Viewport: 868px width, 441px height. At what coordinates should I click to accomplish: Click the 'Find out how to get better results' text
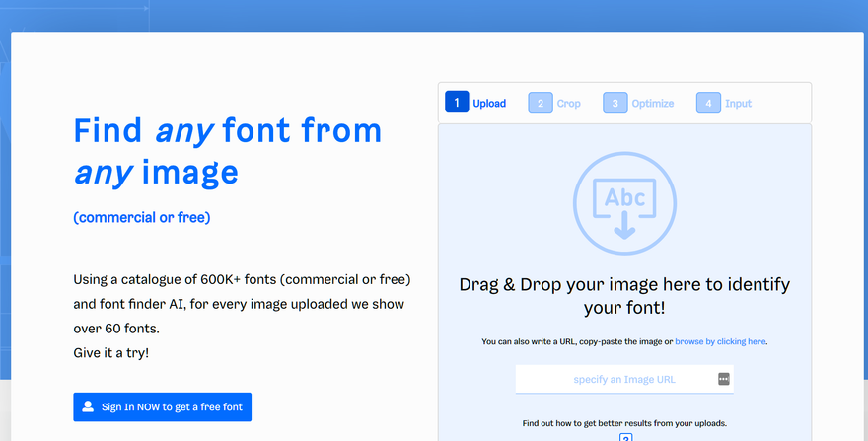[x=624, y=423]
